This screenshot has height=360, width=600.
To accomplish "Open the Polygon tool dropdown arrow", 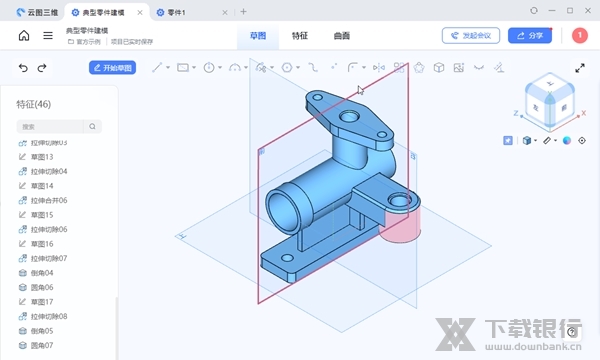I will pos(298,68).
